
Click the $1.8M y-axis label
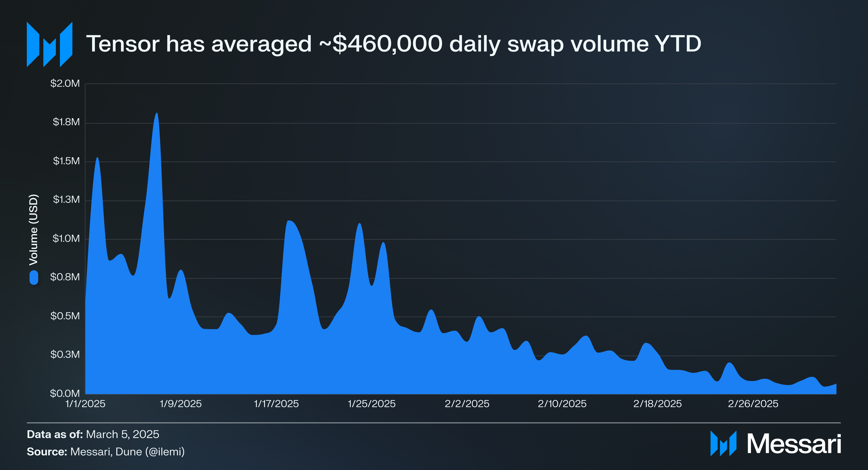point(66,122)
